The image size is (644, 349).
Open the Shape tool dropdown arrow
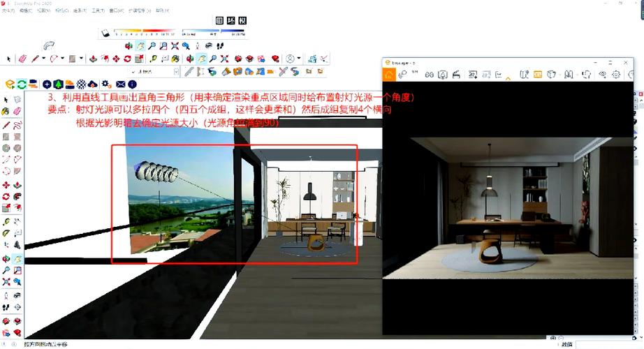tap(81, 59)
